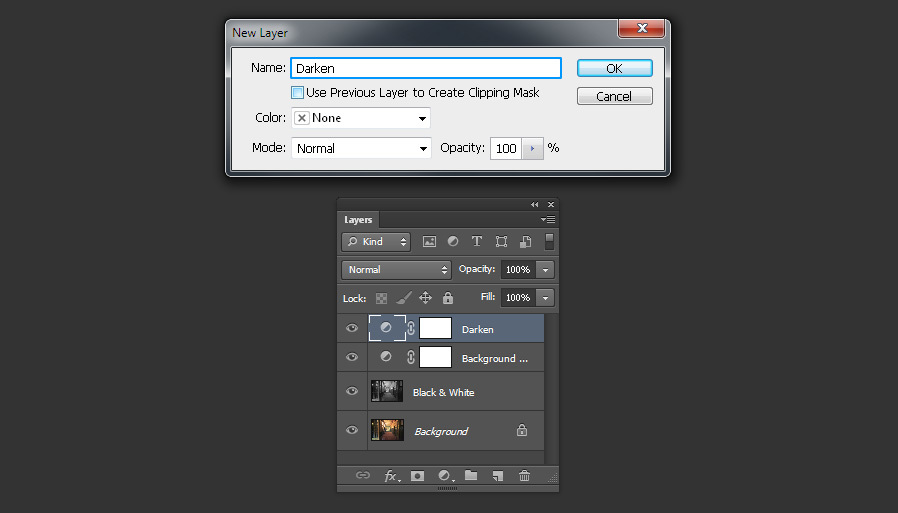Open the fx layer style menu

pos(391,476)
